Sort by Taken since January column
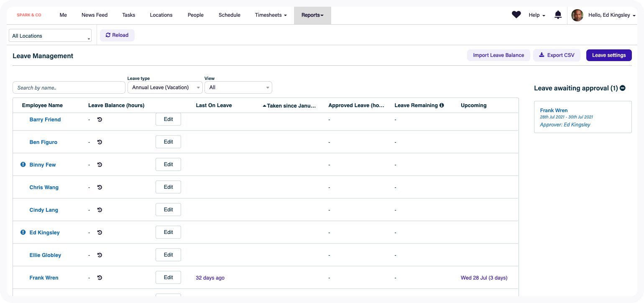The image size is (644, 303). point(289,106)
